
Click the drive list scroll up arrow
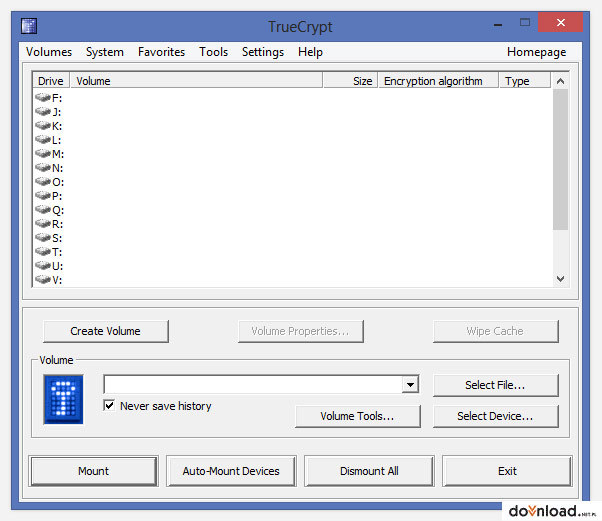(x=560, y=81)
